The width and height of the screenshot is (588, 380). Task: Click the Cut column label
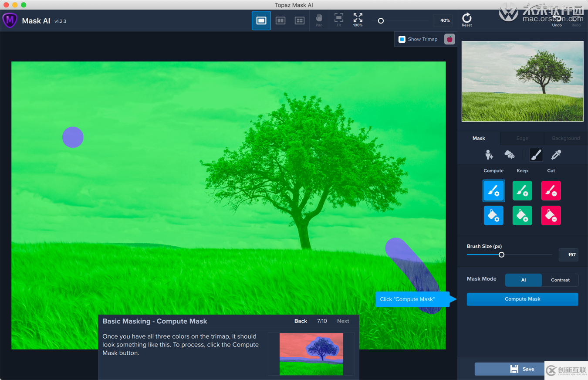[551, 171]
